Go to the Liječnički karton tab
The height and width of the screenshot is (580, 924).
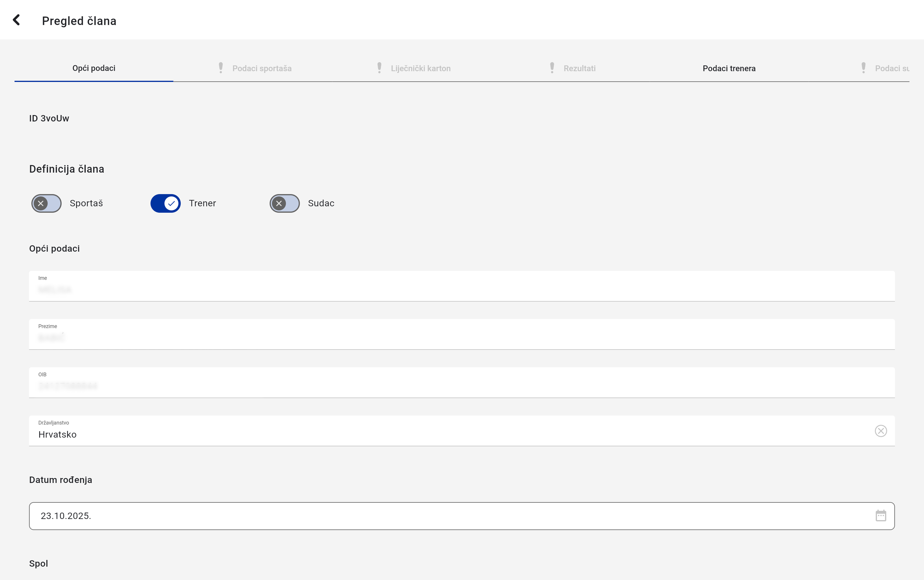click(420, 68)
